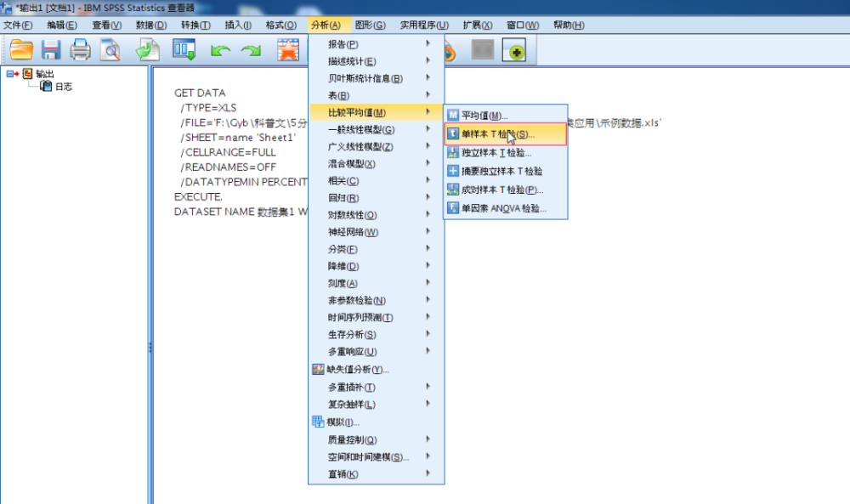Expand the 表(B) submenu

coord(377,95)
